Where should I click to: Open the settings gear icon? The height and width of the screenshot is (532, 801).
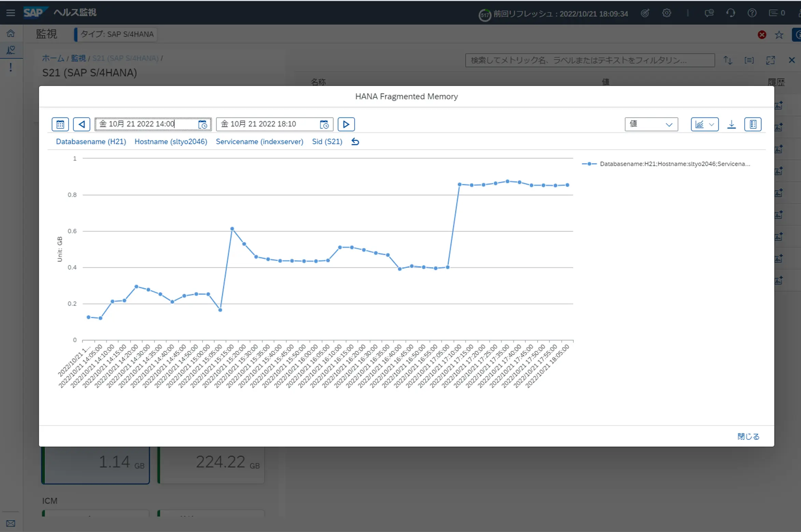point(666,13)
